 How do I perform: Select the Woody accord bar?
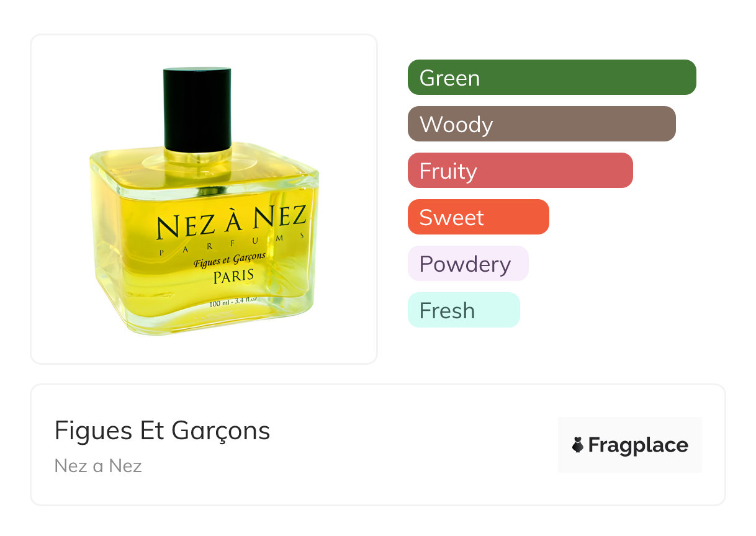(541, 124)
